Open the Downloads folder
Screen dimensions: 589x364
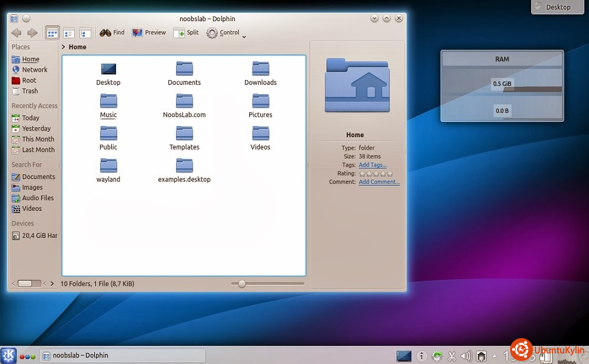point(260,69)
